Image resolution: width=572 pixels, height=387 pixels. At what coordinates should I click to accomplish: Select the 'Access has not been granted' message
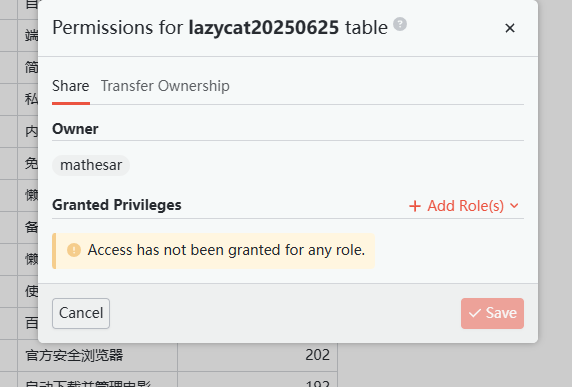226,250
